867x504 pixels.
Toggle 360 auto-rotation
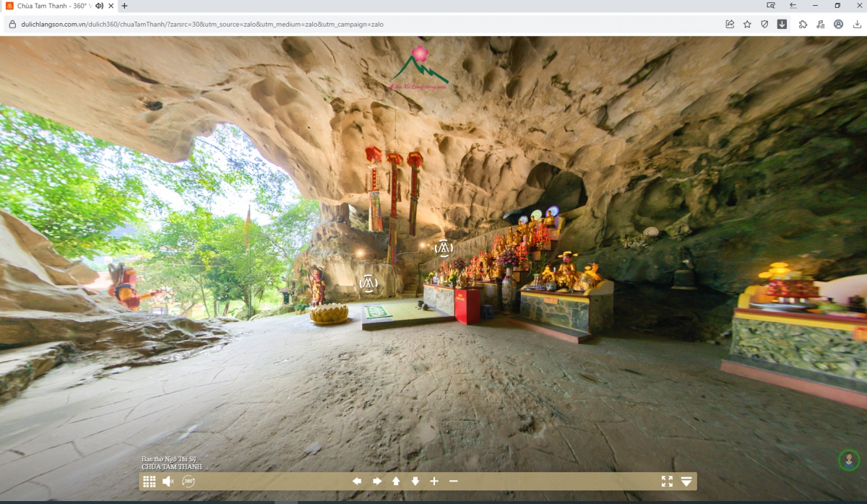click(189, 482)
